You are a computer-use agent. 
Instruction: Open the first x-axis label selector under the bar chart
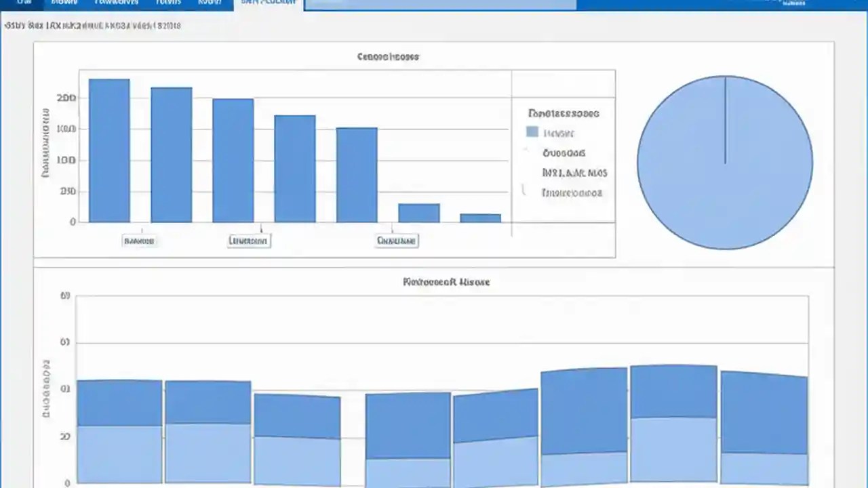(139, 241)
